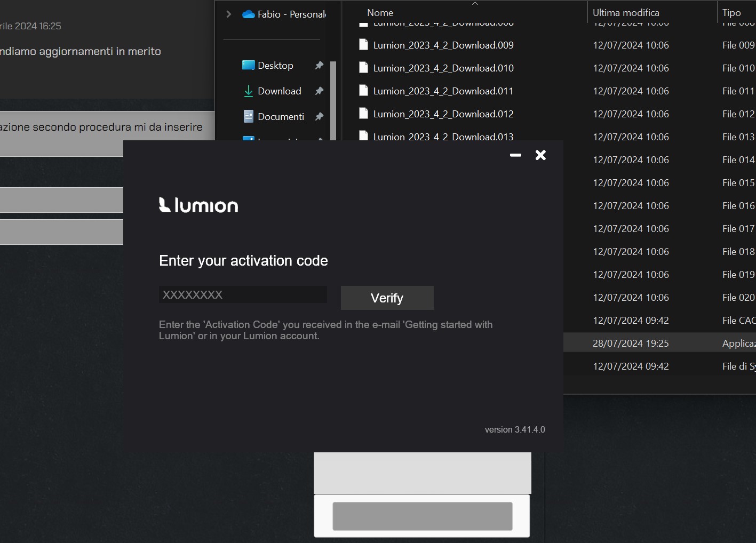The width and height of the screenshot is (756, 543).
Task: Click text 'azione secondo procedura mi da inserire'
Action: coord(101,127)
